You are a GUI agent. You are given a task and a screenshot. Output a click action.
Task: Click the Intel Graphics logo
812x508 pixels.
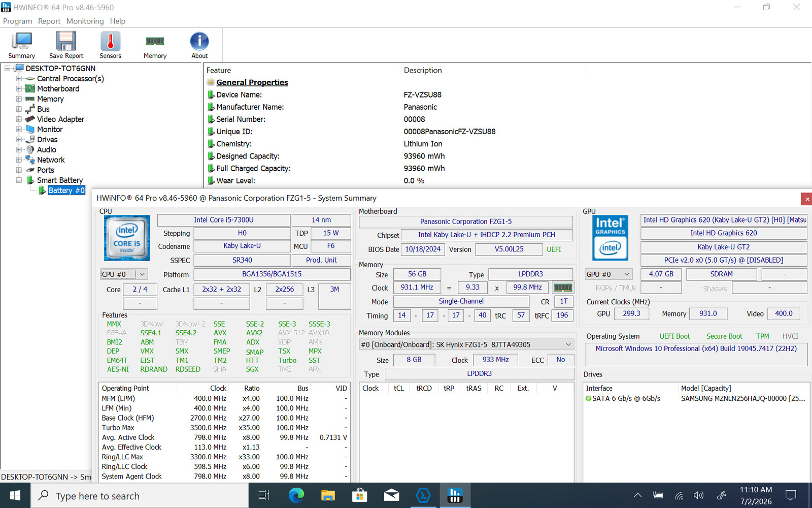(x=610, y=238)
